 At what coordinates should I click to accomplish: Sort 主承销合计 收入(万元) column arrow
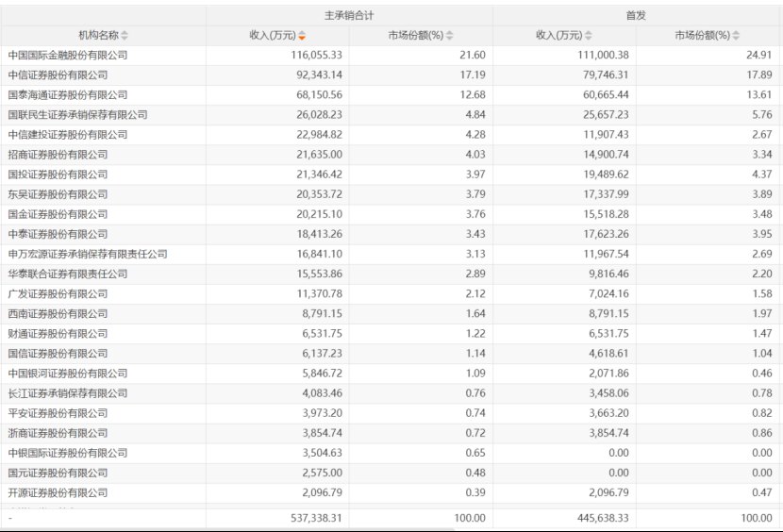(302, 36)
